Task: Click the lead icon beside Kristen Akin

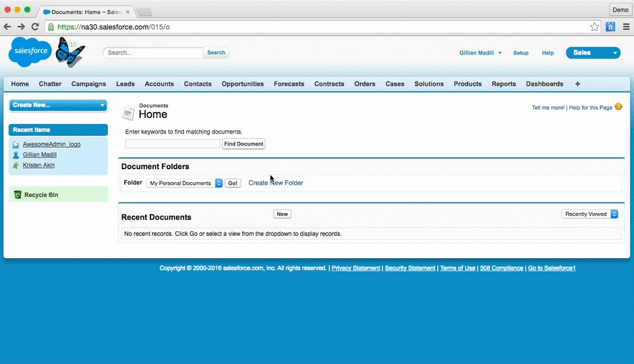Action: [16, 165]
